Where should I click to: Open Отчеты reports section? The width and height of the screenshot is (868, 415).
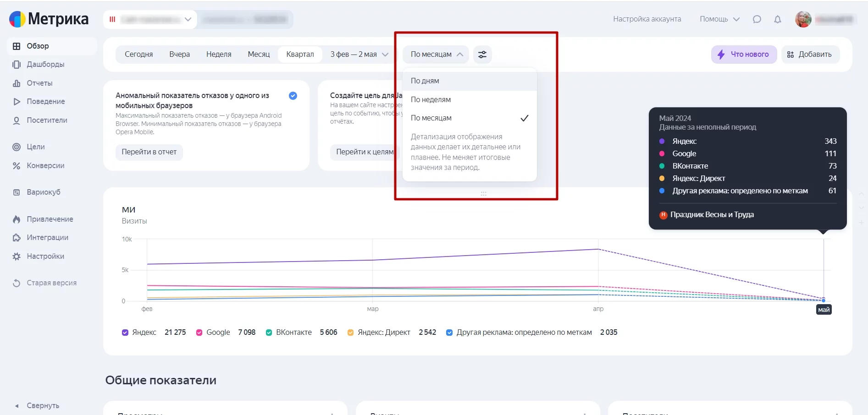pos(39,83)
